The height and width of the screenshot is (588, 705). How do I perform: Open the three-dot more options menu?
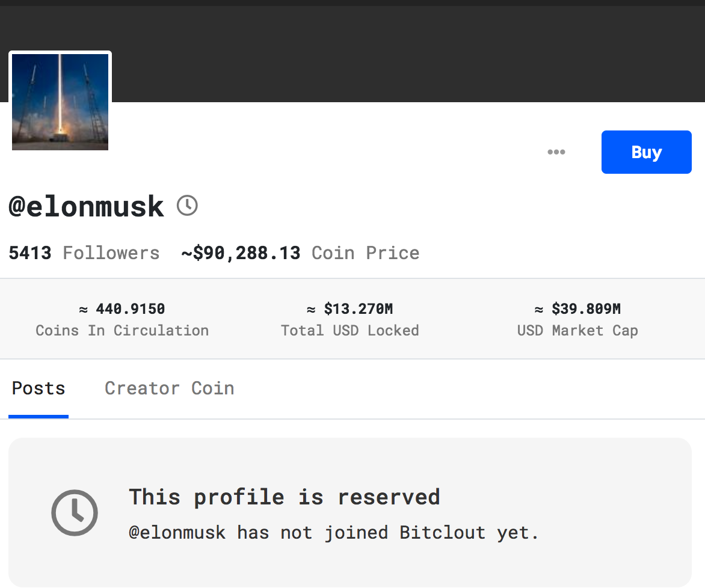(556, 152)
